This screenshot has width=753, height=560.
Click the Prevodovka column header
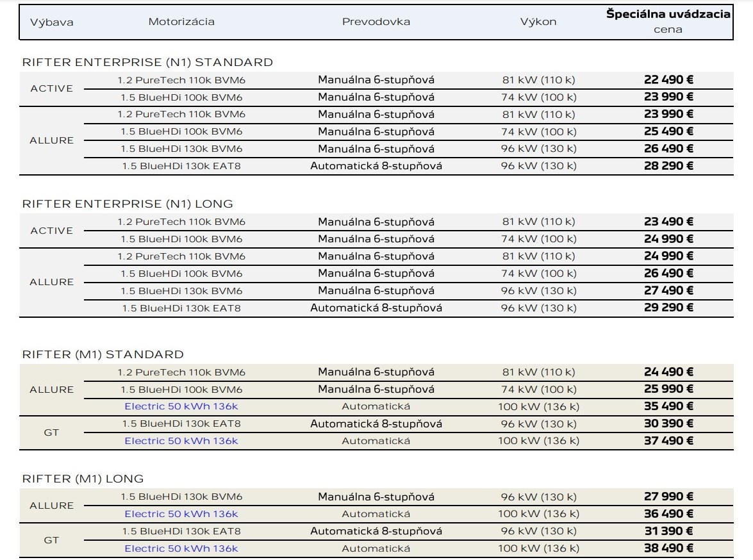pyautogui.click(x=376, y=22)
